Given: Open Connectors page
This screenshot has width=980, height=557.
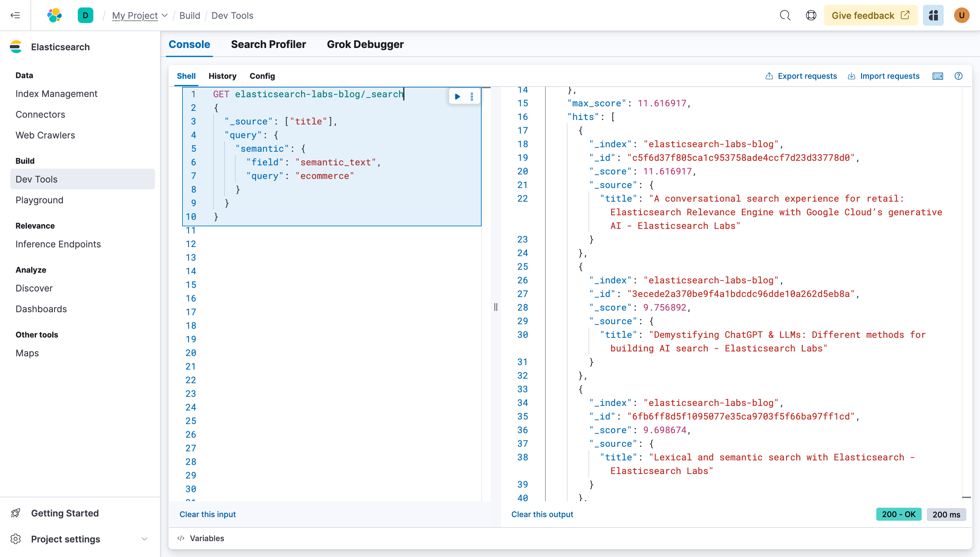Looking at the screenshot, I should [x=40, y=114].
